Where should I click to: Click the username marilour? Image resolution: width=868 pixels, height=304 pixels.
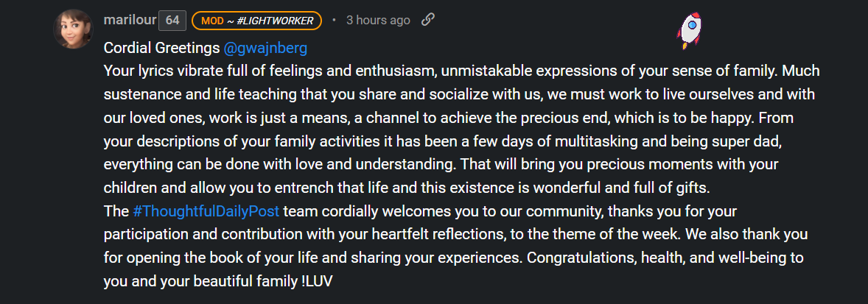coord(129,21)
